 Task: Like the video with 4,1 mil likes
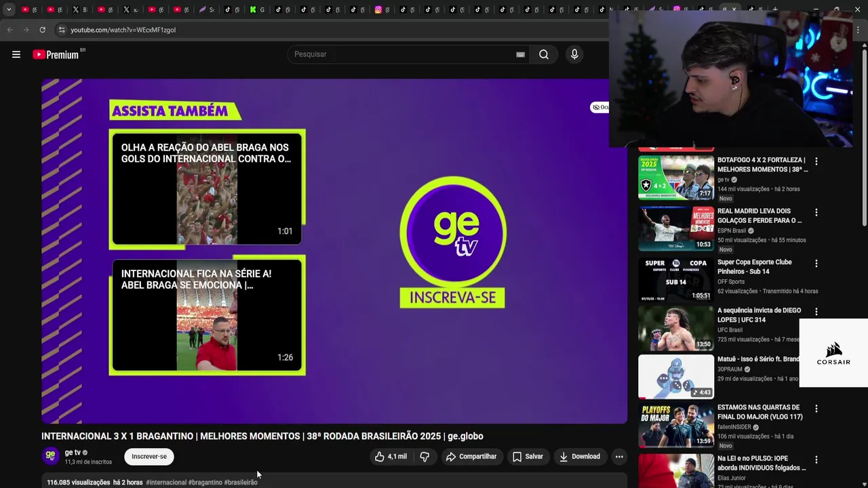[391, 457]
